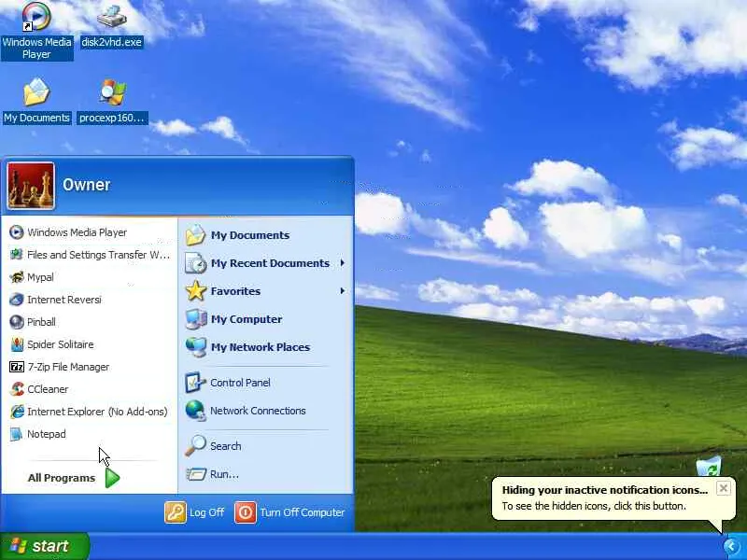
Task: Click the Log Off label
Action: tap(206, 512)
